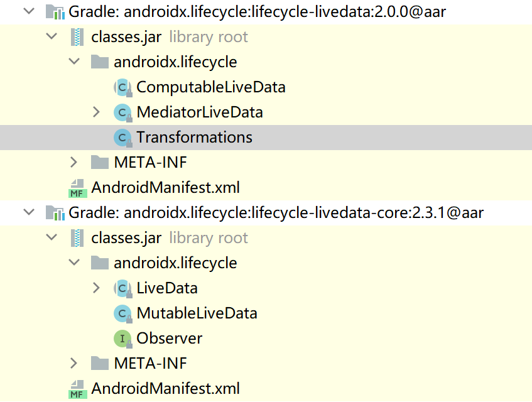Click the classes.jar archive icon under lifecycle-livedata-core
Viewport: 532px width, 402px height.
point(77,238)
